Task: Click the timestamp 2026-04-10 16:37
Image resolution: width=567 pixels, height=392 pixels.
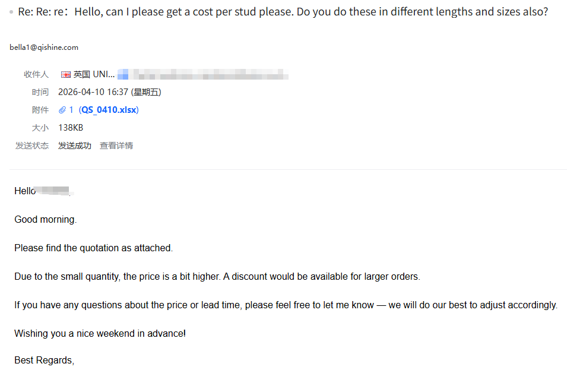Action: [93, 92]
